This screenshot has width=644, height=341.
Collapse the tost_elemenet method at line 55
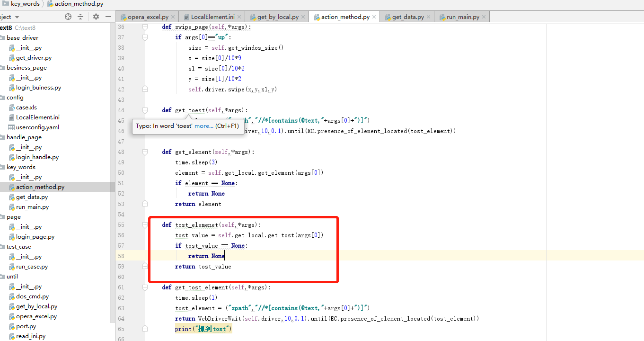coord(145,225)
